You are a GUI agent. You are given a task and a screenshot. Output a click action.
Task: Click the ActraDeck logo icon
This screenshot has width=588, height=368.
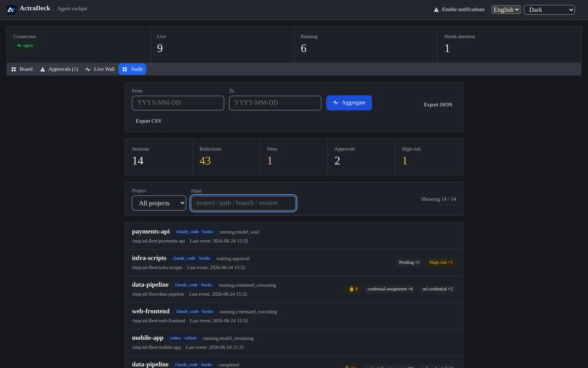[x=11, y=10]
